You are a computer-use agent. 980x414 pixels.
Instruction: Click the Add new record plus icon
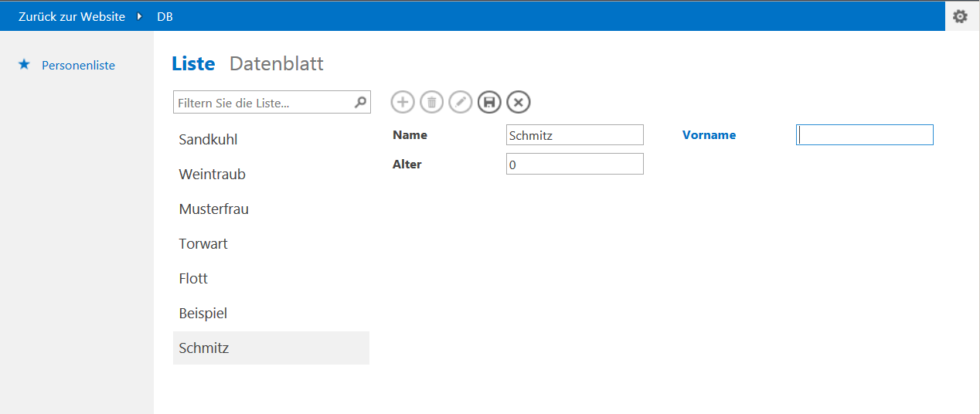point(403,102)
